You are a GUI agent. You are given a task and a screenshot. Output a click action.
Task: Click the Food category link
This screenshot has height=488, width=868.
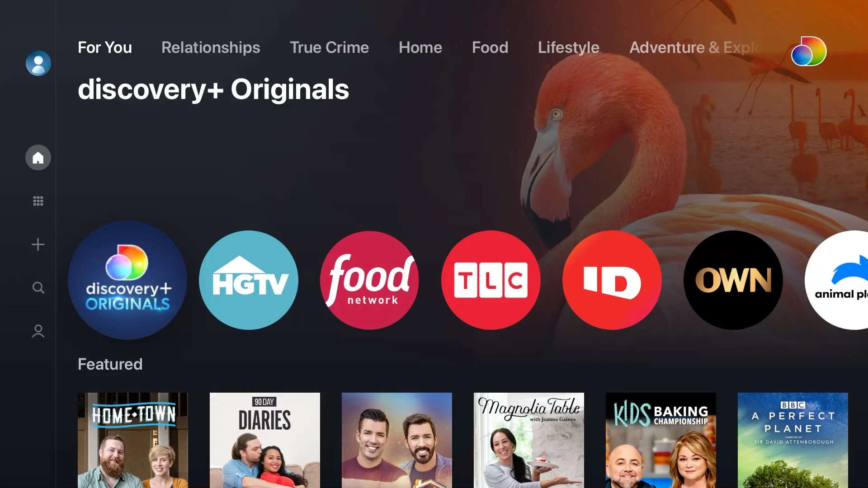click(490, 47)
